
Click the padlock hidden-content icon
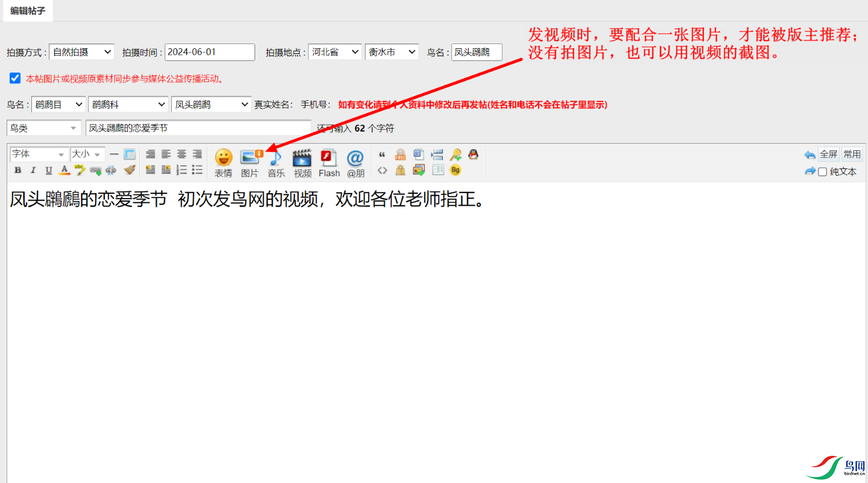coord(400,170)
